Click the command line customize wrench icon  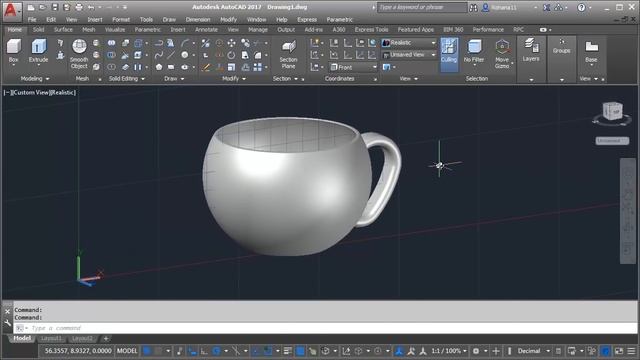coord(7,323)
